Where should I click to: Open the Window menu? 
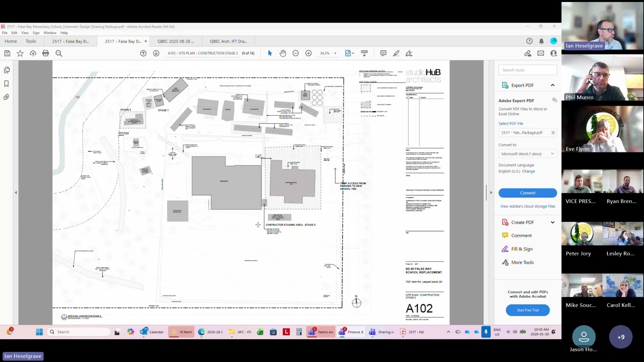coord(50,33)
